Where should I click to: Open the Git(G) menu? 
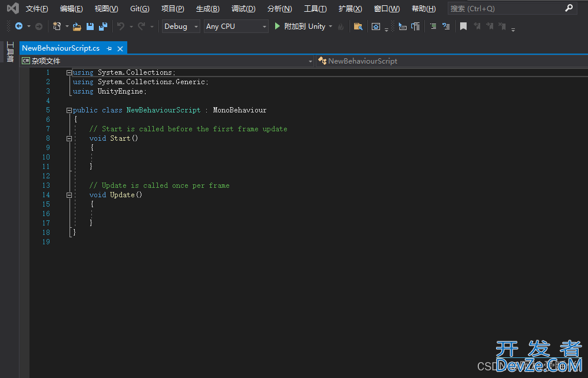140,9
